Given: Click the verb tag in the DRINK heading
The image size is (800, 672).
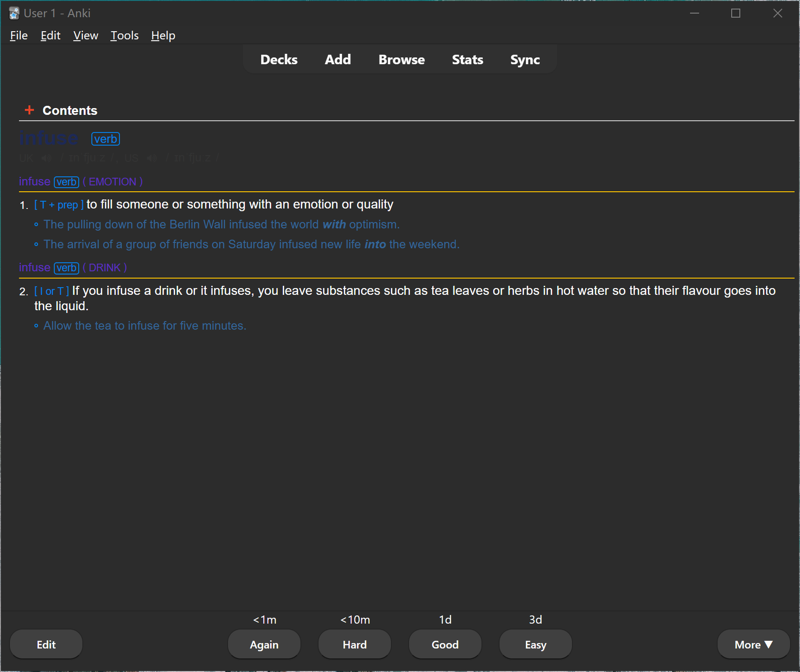Looking at the screenshot, I should (x=67, y=268).
